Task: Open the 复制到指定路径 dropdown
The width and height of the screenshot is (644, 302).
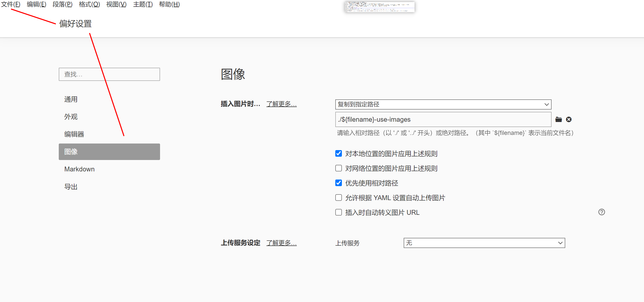Action: (443, 104)
